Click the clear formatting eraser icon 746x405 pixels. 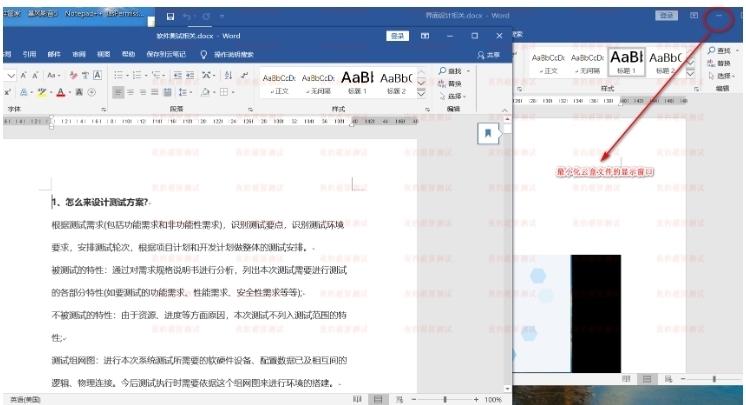click(73, 75)
